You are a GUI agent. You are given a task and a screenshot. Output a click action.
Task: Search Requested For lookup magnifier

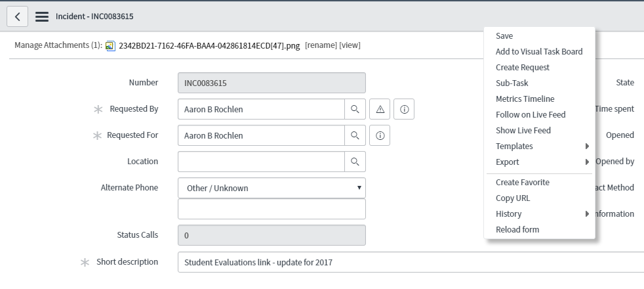pyautogui.click(x=355, y=136)
